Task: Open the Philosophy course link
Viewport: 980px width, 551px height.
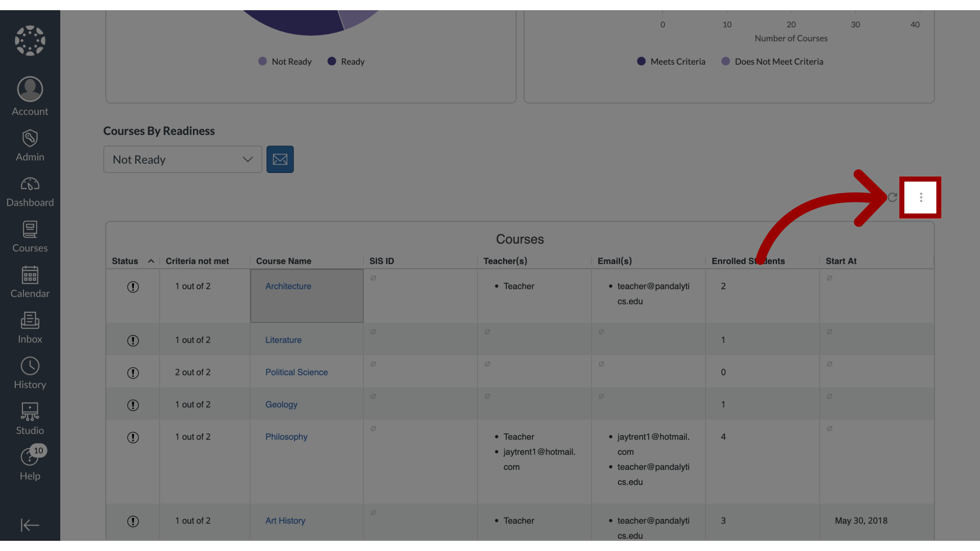Action: pos(286,437)
